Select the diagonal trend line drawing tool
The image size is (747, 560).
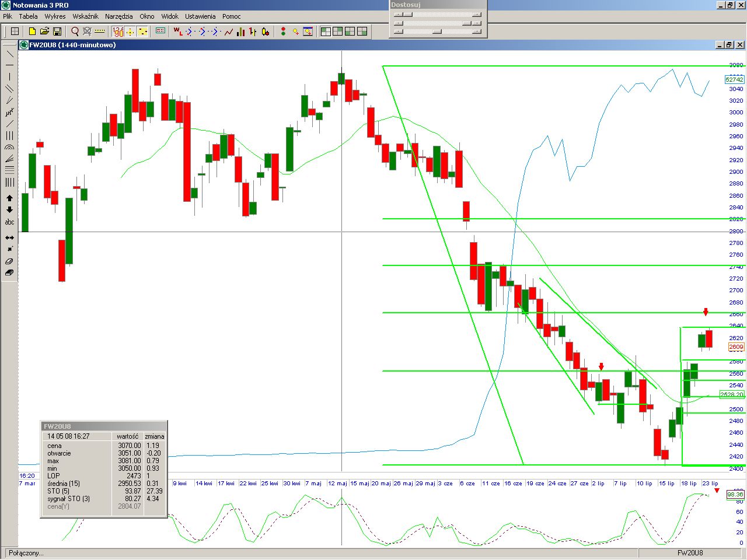pyautogui.click(x=9, y=54)
